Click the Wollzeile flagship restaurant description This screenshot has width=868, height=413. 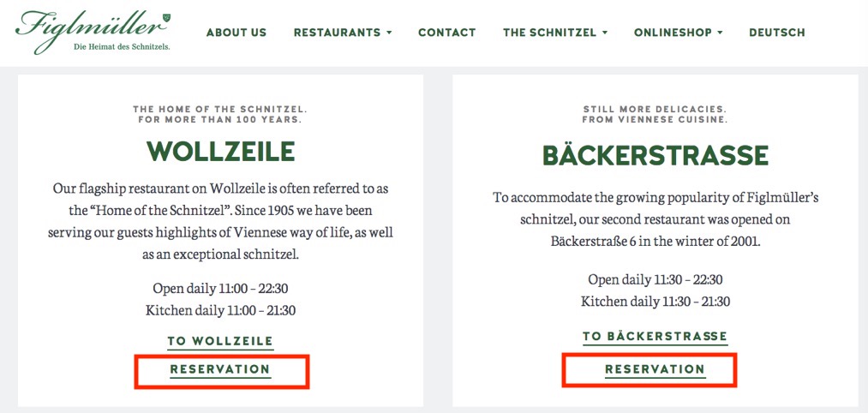pyautogui.click(x=220, y=221)
